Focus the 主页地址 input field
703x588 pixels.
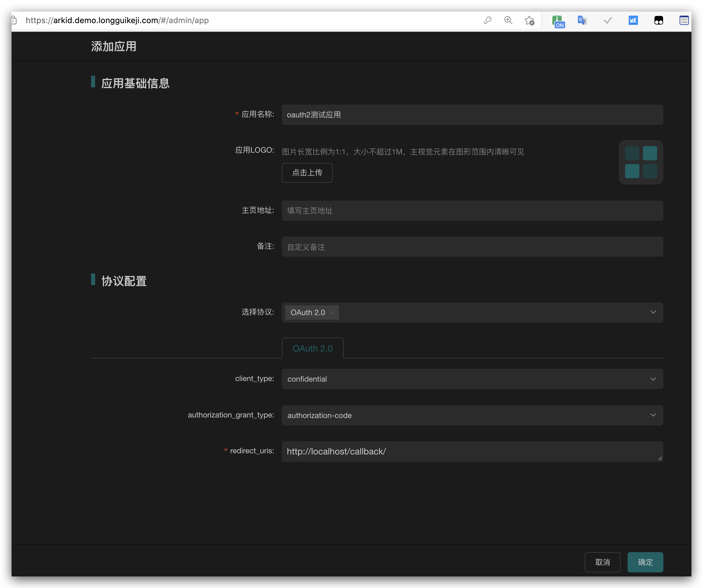472,211
